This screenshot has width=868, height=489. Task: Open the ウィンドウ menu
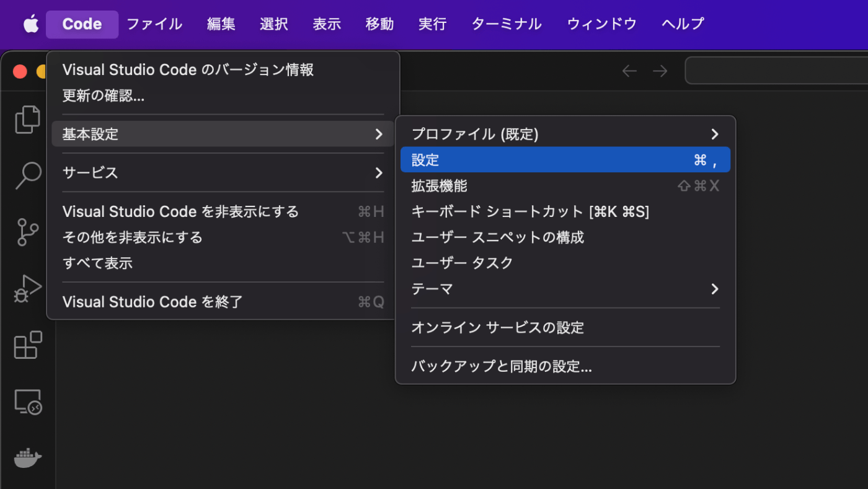click(x=602, y=24)
